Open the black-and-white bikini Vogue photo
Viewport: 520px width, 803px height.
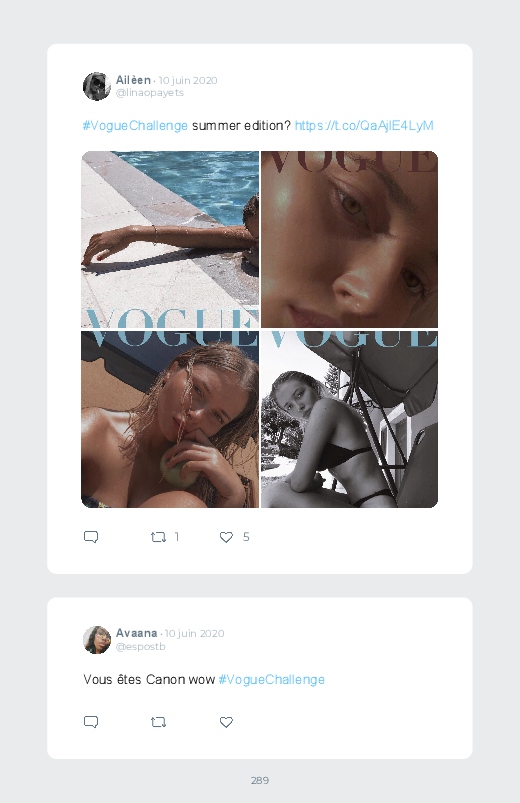[x=349, y=419]
